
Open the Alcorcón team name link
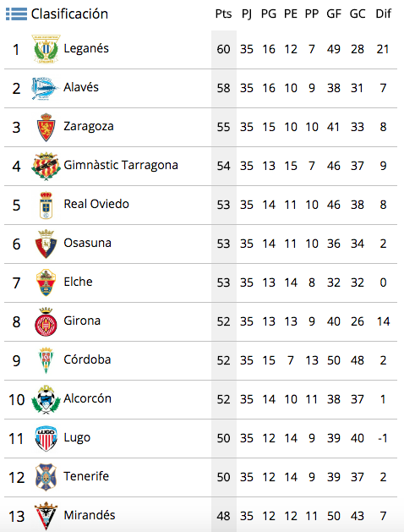click(x=87, y=398)
